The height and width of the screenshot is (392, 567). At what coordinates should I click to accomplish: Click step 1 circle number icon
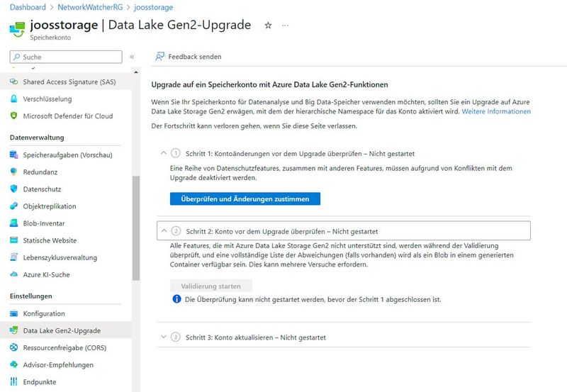(x=175, y=153)
